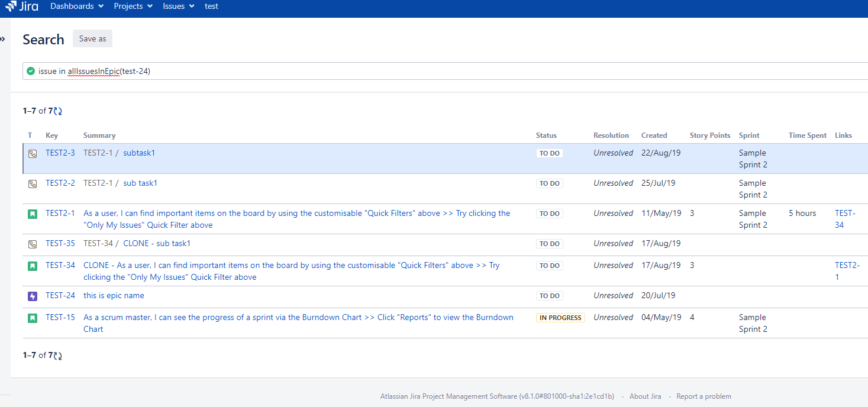The height and width of the screenshot is (407, 868).
Task: Sort by Summary column header
Action: pos(99,135)
